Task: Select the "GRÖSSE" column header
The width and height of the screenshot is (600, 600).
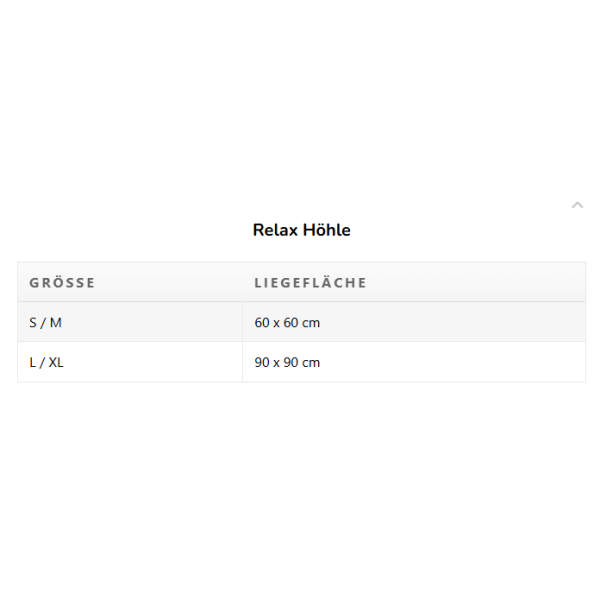Action: point(62,283)
